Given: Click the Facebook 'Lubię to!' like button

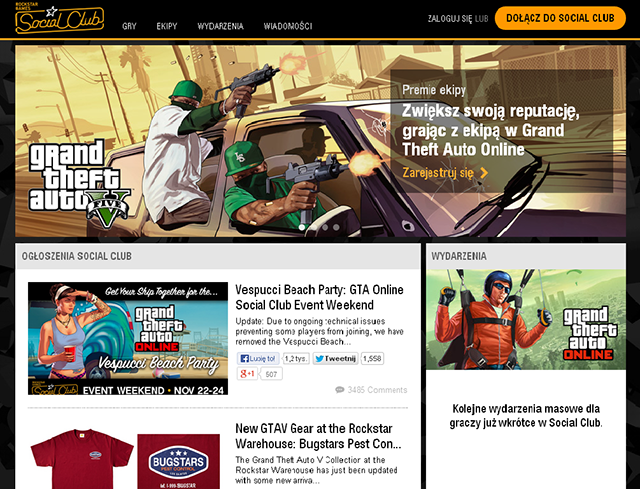Looking at the screenshot, I should coord(258,358).
